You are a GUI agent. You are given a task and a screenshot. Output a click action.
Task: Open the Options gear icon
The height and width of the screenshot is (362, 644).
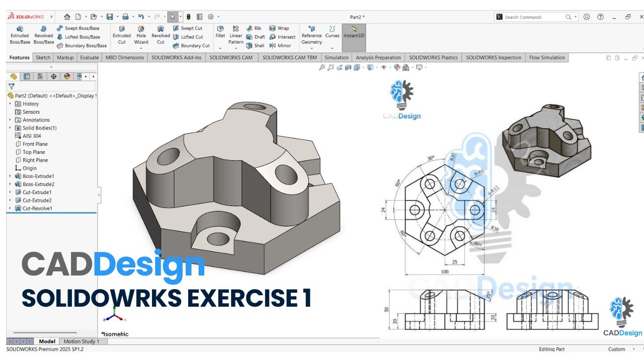coord(211,17)
